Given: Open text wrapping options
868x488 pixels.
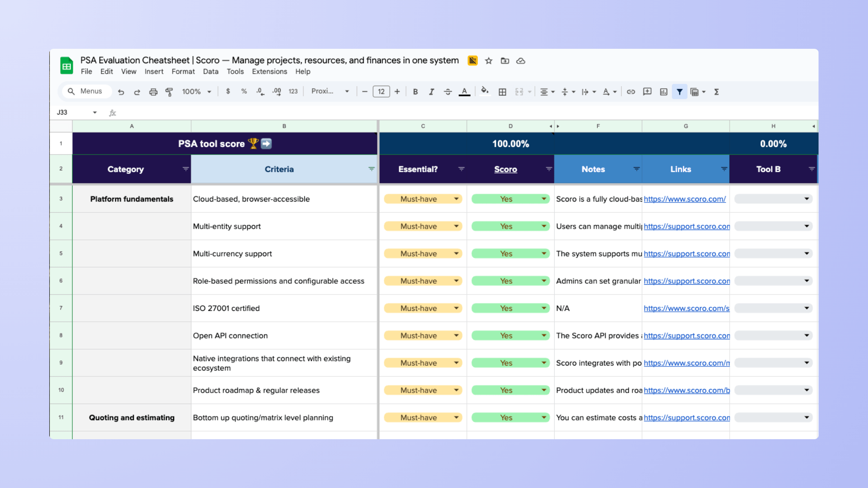Looking at the screenshot, I should click(589, 92).
